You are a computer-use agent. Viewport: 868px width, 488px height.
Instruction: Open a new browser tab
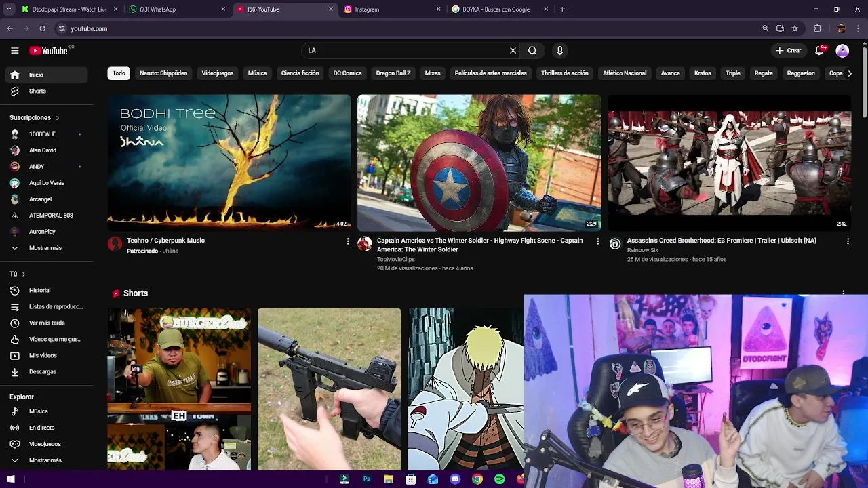tap(562, 9)
